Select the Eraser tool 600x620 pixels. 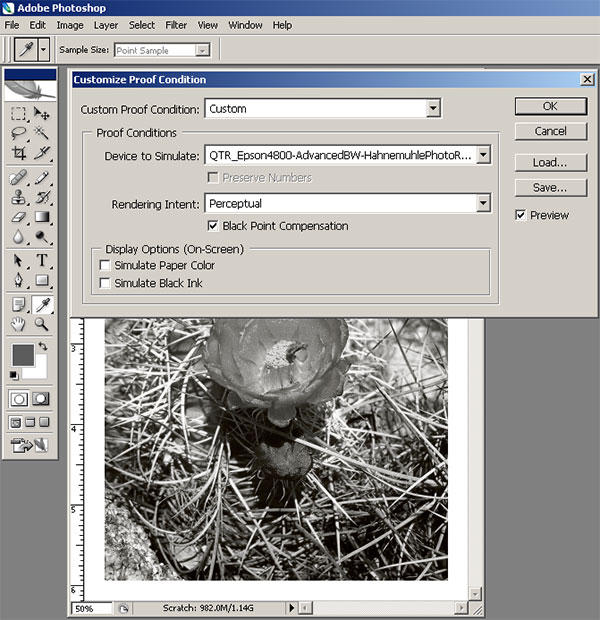click(18, 217)
